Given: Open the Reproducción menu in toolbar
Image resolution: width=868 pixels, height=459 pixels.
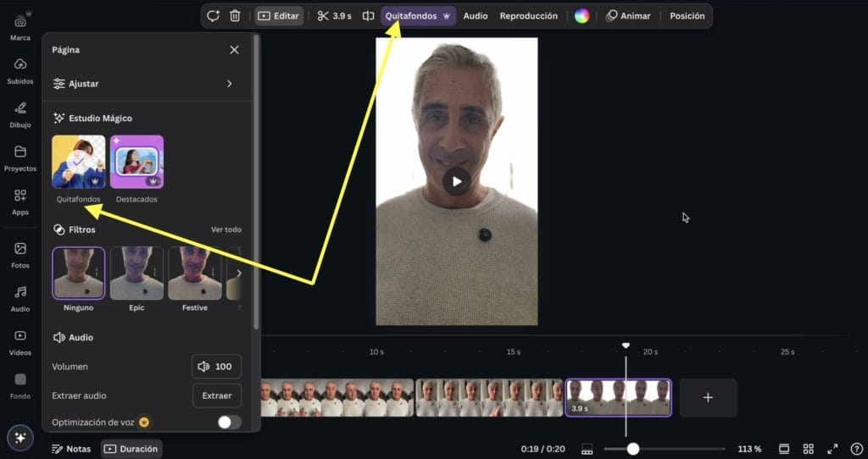Looking at the screenshot, I should pyautogui.click(x=528, y=16).
